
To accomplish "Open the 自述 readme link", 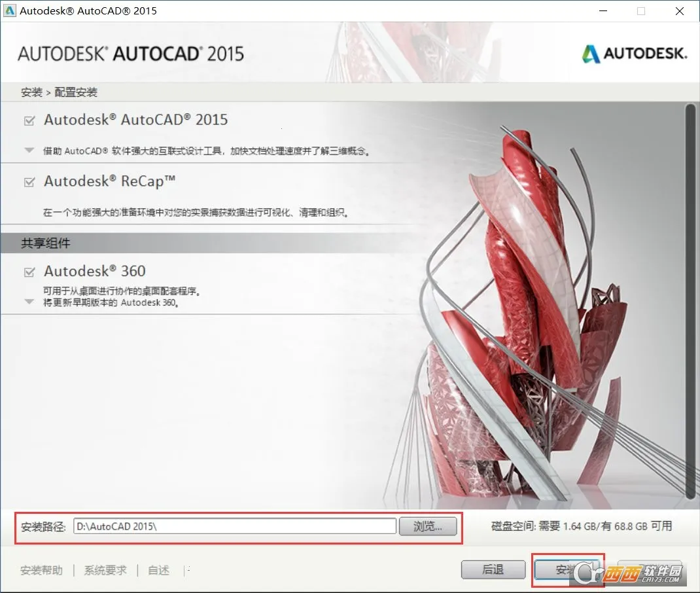I will tap(157, 570).
